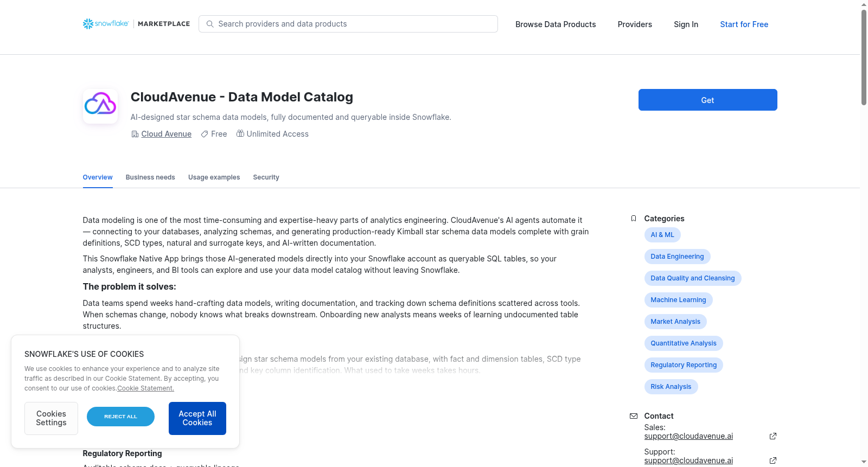Click the Contact envelope icon

634,416
